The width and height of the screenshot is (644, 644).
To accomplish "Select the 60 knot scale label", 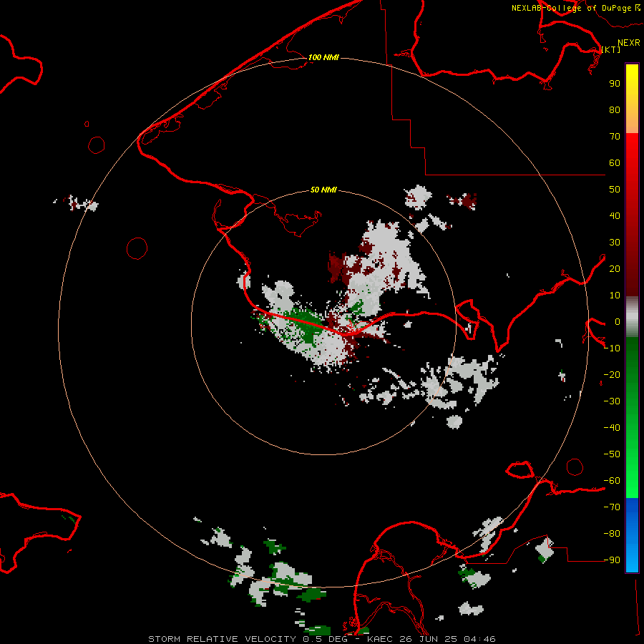I will pyautogui.click(x=615, y=162).
